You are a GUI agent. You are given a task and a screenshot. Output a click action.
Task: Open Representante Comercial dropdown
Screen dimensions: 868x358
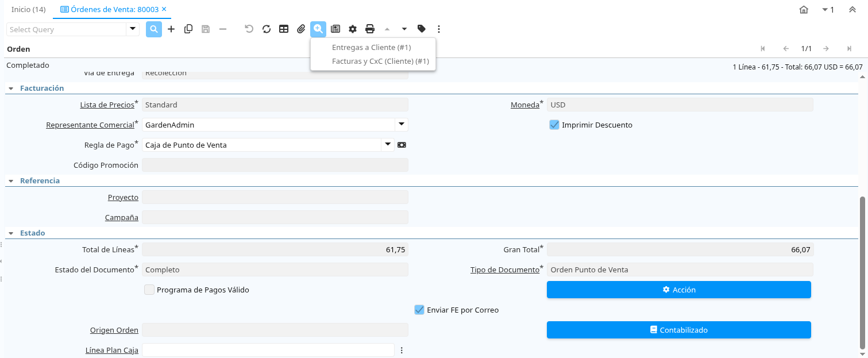click(402, 125)
